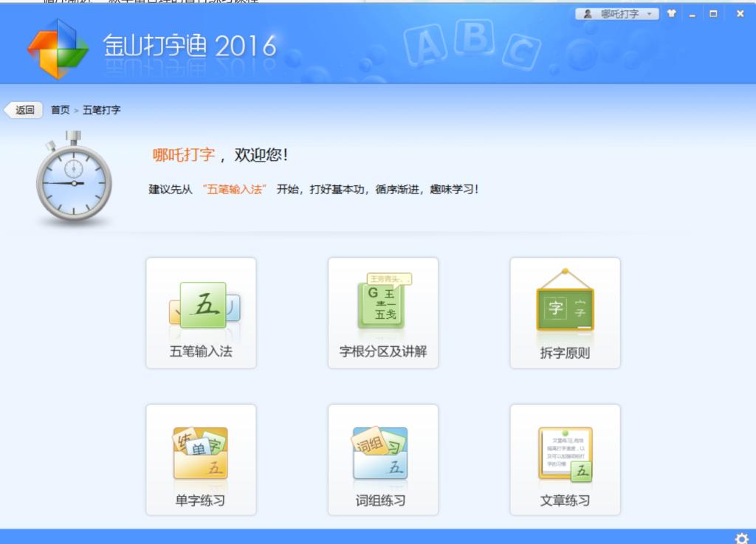Open settings via the bottom-right gear icon
Viewport: 756px width, 544px height.
pos(741,537)
